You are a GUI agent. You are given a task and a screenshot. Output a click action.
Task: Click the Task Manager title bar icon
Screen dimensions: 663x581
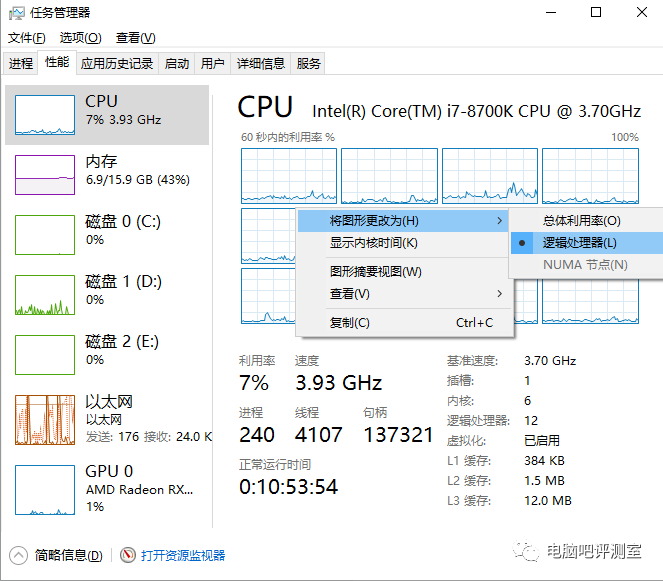(x=16, y=13)
